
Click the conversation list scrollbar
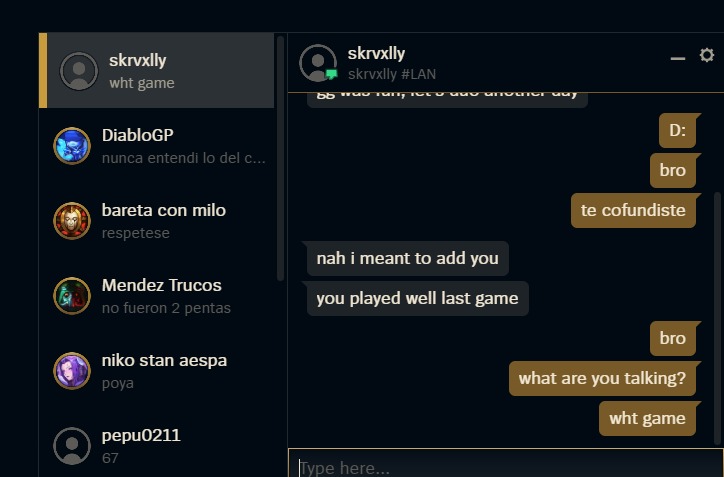(x=280, y=158)
